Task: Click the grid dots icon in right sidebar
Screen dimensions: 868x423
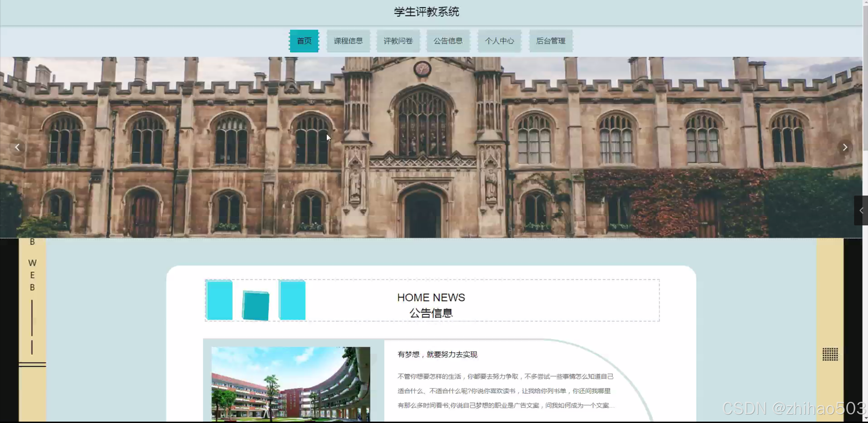Action: pyautogui.click(x=830, y=354)
